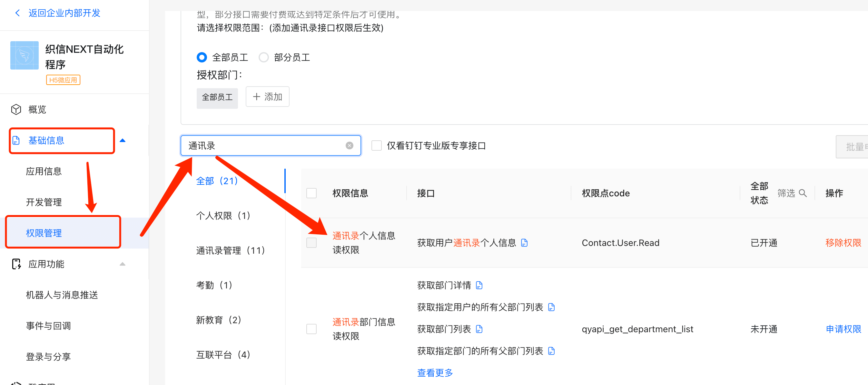Click the 添加 department button
The height and width of the screenshot is (385, 868).
267,97
